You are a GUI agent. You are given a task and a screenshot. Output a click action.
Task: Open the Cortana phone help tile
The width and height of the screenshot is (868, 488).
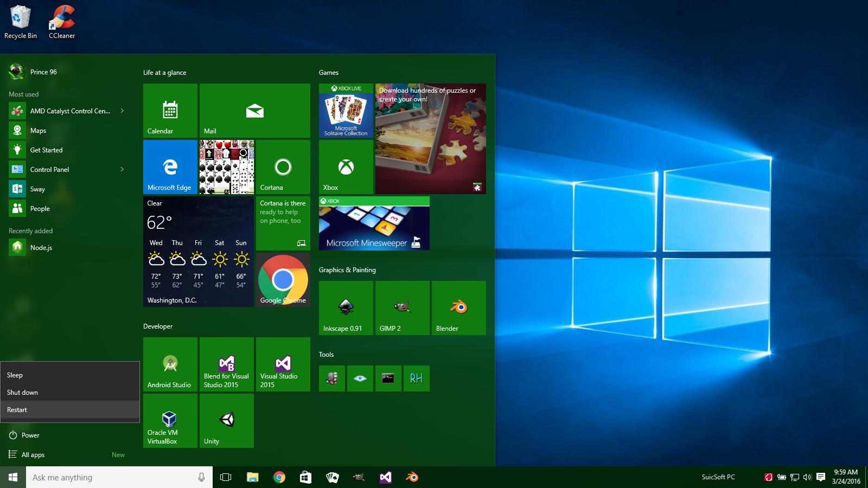click(283, 223)
